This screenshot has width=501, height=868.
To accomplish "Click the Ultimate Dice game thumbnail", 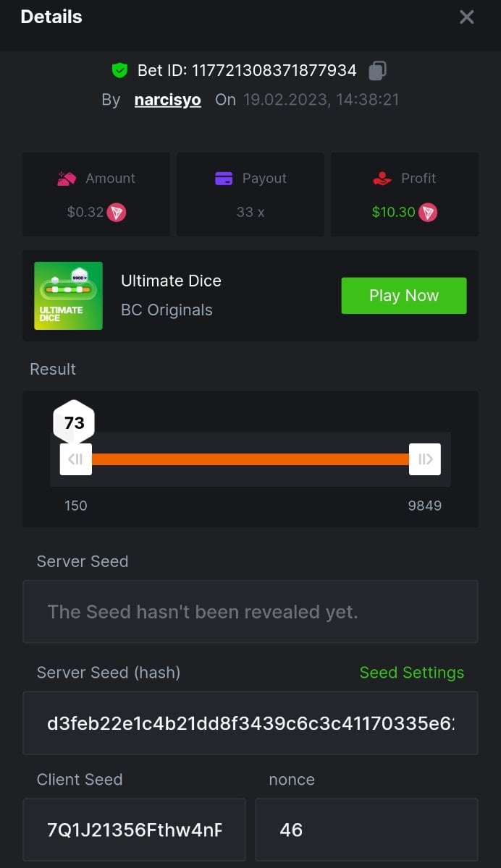I will [68, 296].
